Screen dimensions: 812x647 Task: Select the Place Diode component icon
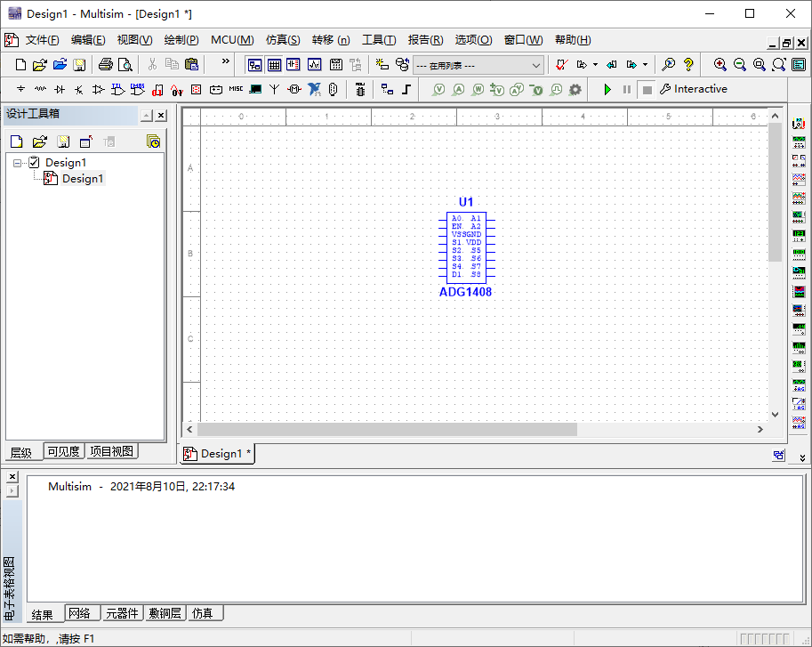[60, 88]
